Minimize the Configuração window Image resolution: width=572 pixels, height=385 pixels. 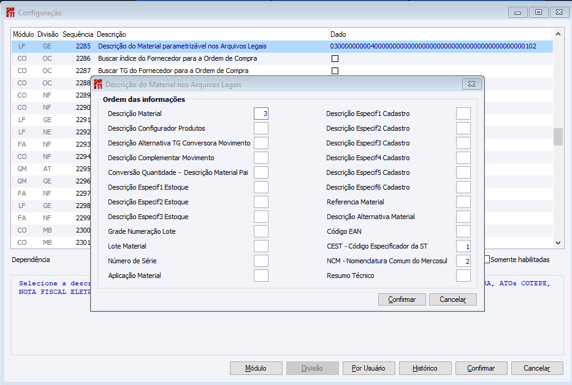[517, 12]
